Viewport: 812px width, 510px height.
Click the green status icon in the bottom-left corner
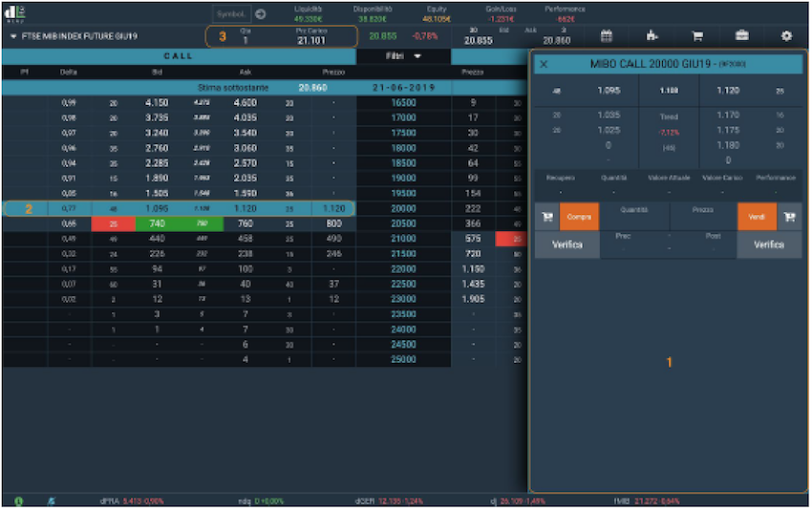click(x=19, y=501)
